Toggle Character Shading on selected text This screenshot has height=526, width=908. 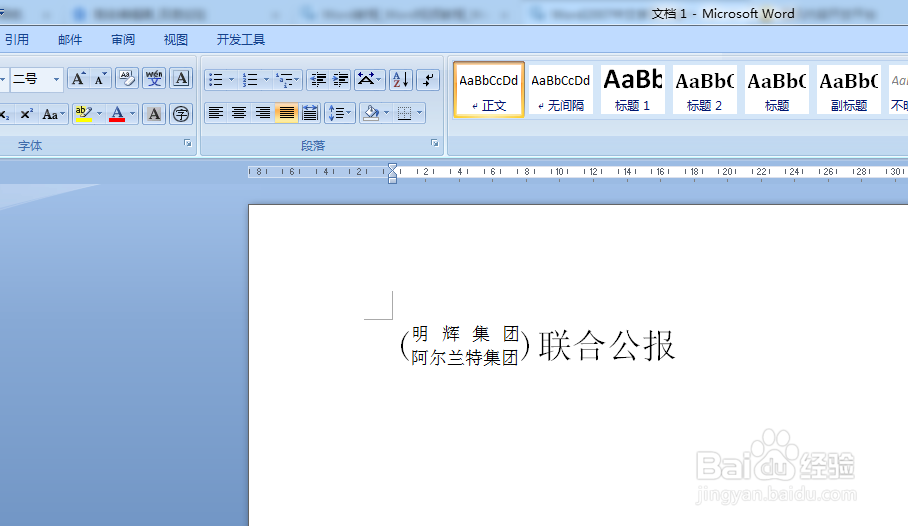coord(154,114)
